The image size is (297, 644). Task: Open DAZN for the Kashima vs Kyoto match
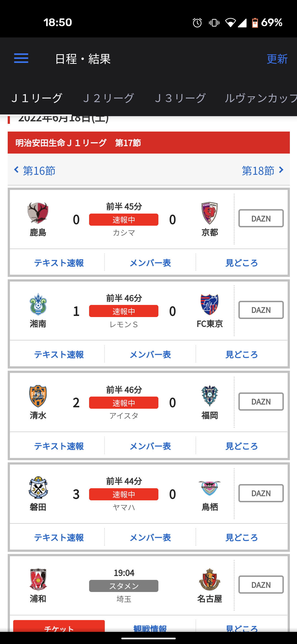coord(261,218)
